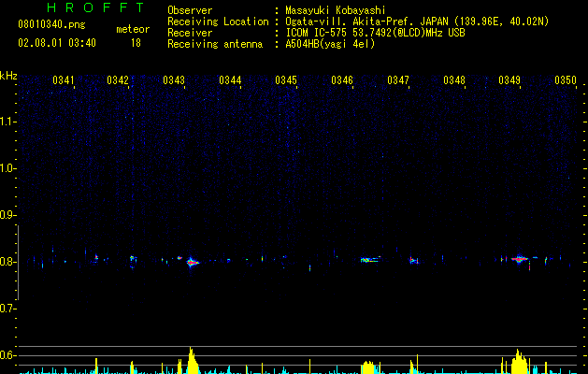Click the 0346 time marker
588x374 pixels.
click(x=342, y=80)
